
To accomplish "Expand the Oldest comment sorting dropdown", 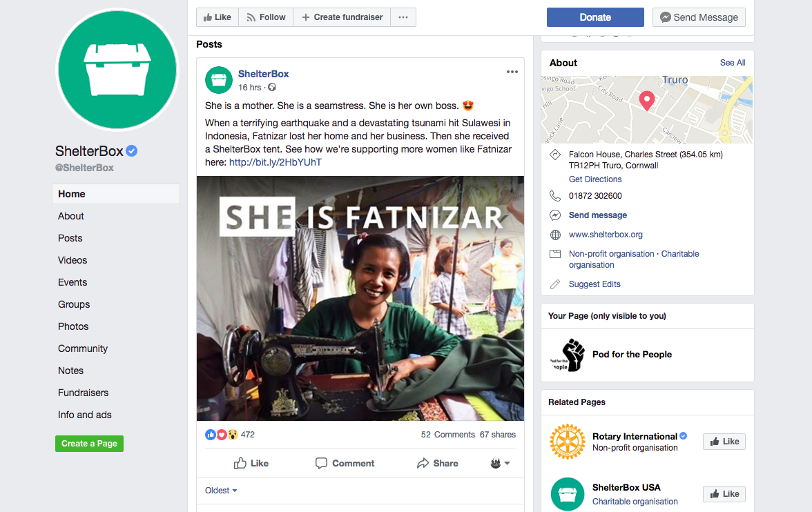I will tap(221, 490).
